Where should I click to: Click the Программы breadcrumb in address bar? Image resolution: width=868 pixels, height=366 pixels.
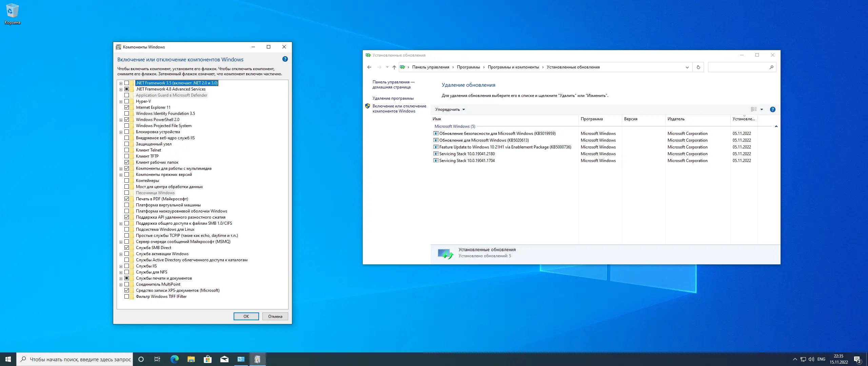pos(468,67)
